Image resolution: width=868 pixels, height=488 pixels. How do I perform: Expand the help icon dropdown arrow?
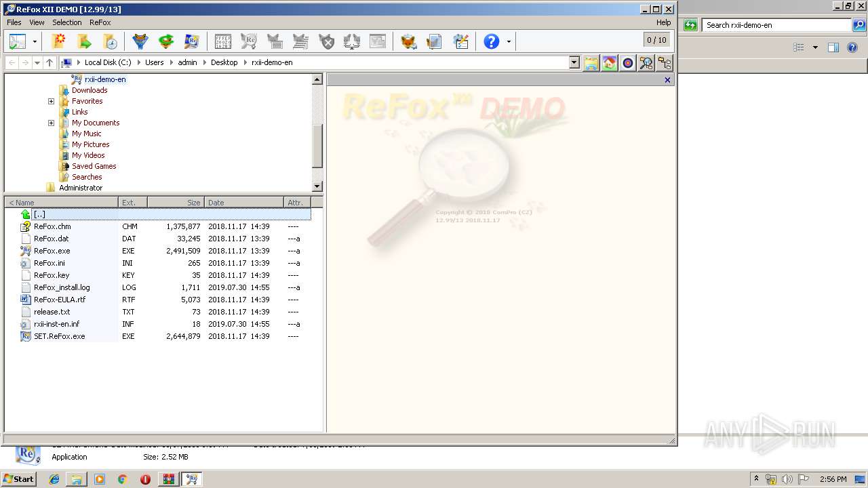coord(509,42)
